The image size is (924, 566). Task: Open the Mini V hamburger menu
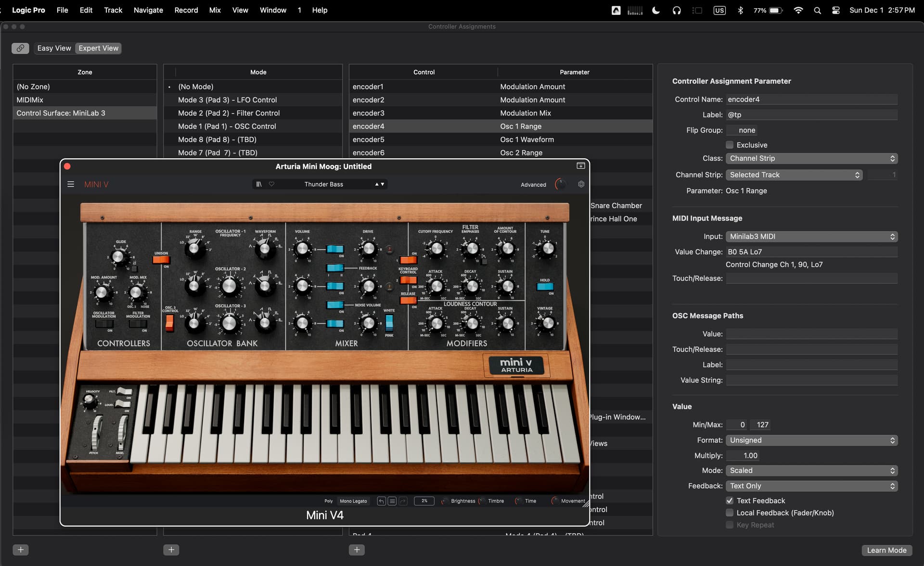click(x=71, y=184)
